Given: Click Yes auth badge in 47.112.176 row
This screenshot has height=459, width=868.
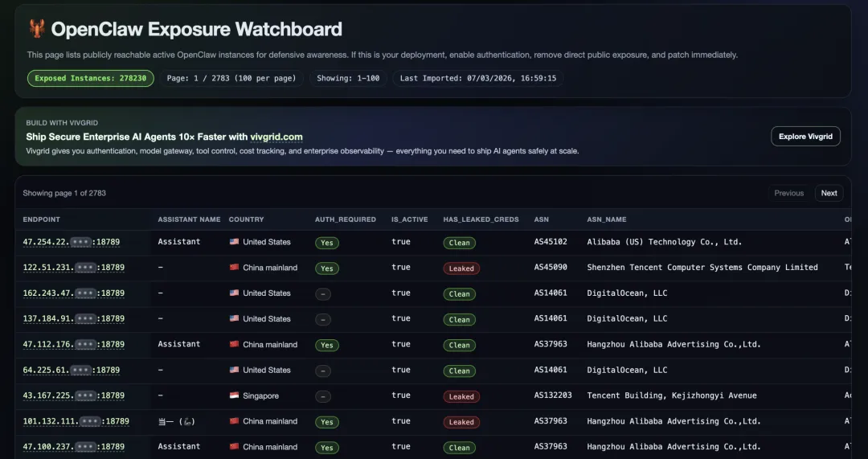Looking at the screenshot, I should pos(327,345).
